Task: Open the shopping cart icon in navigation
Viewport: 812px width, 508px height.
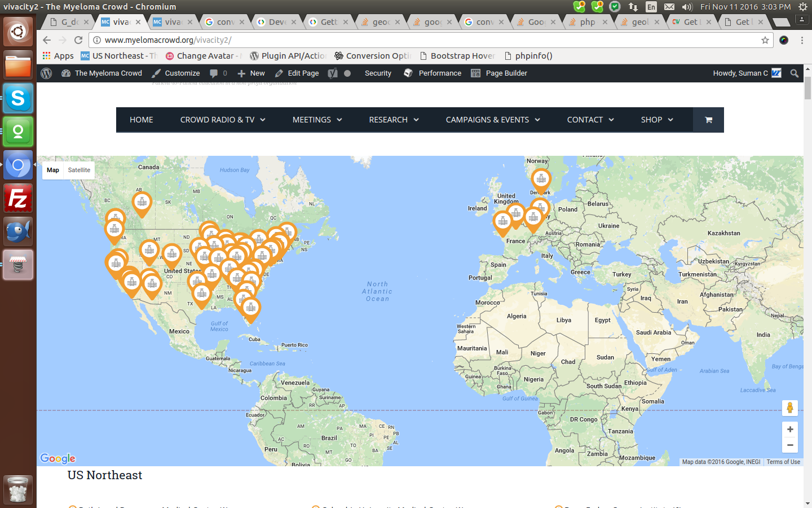Action: [x=708, y=120]
